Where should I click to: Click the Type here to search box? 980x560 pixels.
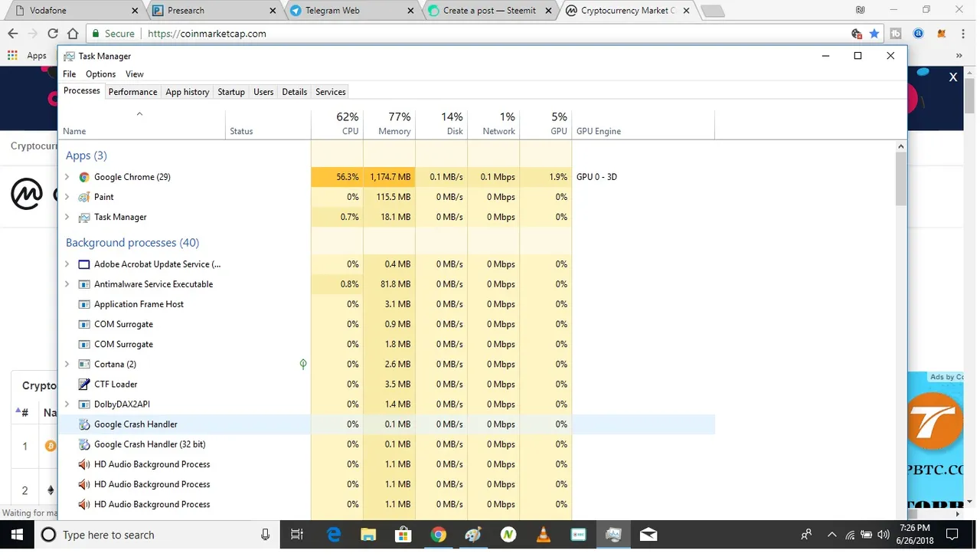pyautogui.click(x=157, y=535)
